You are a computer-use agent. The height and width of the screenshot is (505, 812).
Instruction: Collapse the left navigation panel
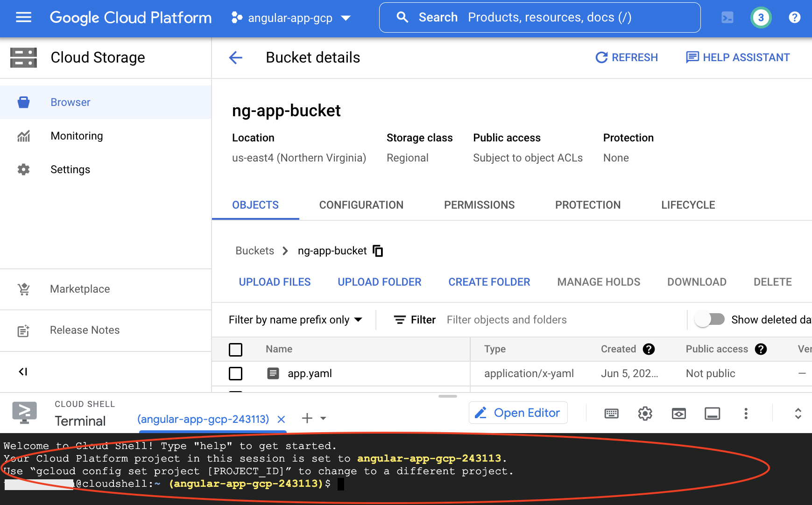23,372
